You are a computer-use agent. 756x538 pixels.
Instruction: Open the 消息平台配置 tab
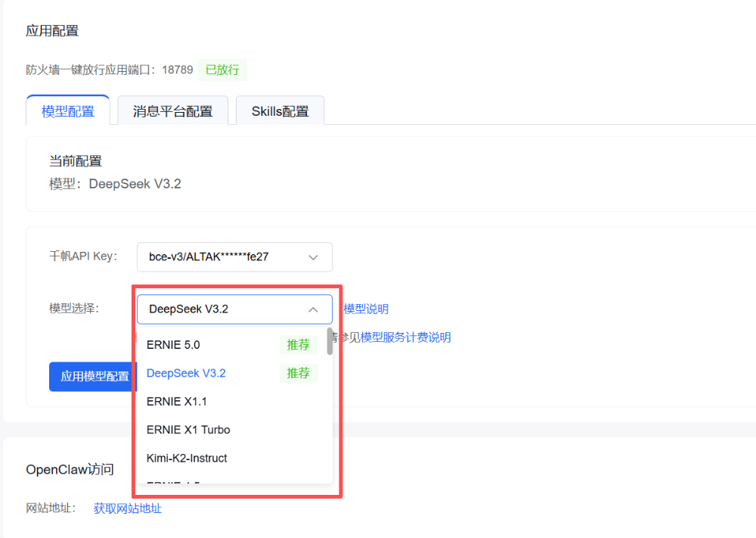172,111
